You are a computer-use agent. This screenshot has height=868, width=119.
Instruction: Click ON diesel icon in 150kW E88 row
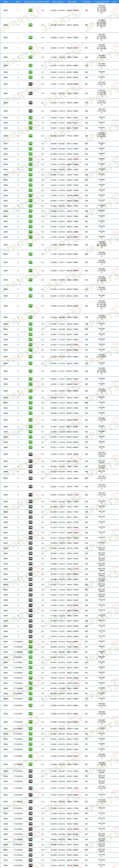[x=31, y=111]
